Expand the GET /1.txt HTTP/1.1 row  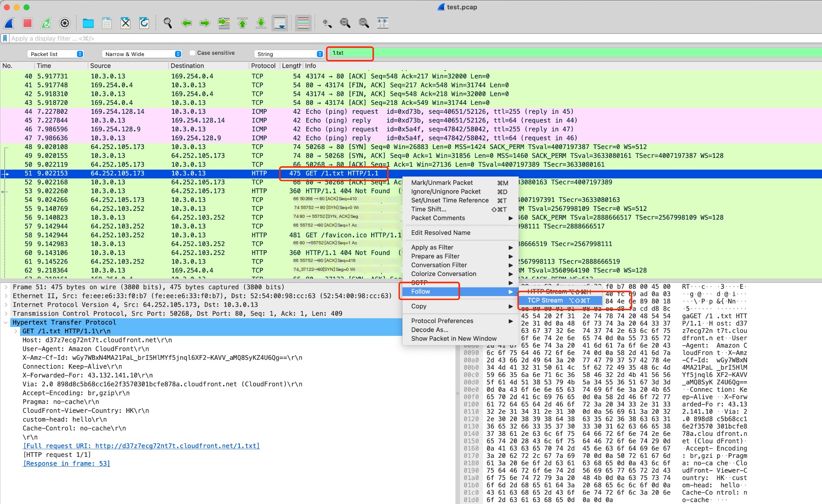coord(16,331)
